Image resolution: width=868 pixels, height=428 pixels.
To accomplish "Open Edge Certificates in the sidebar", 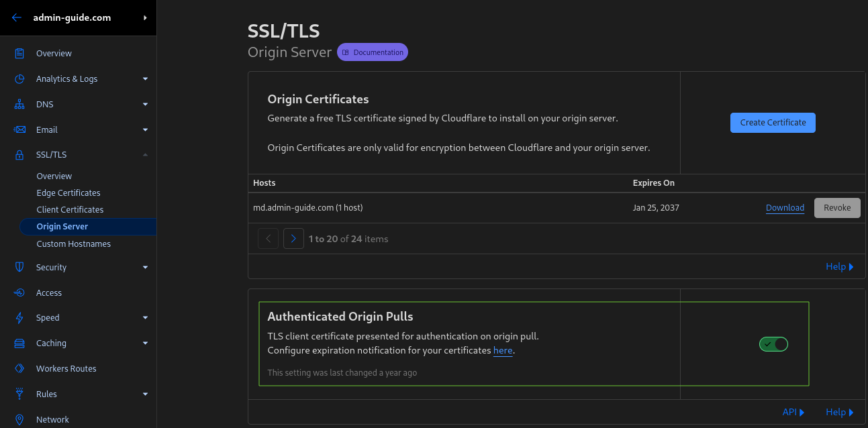I will point(70,193).
